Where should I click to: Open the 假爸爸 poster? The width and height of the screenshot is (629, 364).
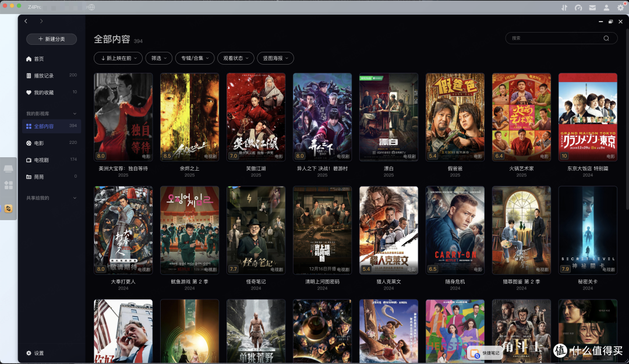(455, 117)
